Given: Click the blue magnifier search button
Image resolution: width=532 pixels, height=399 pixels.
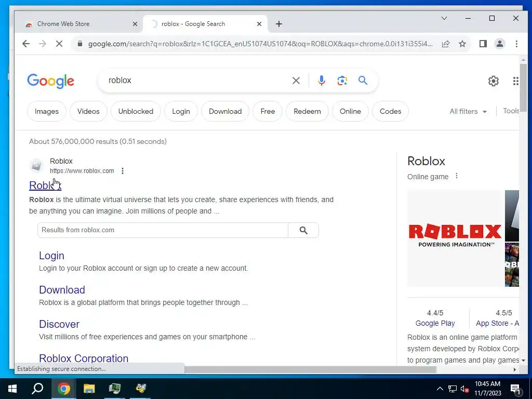Looking at the screenshot, I should (363, 81).
